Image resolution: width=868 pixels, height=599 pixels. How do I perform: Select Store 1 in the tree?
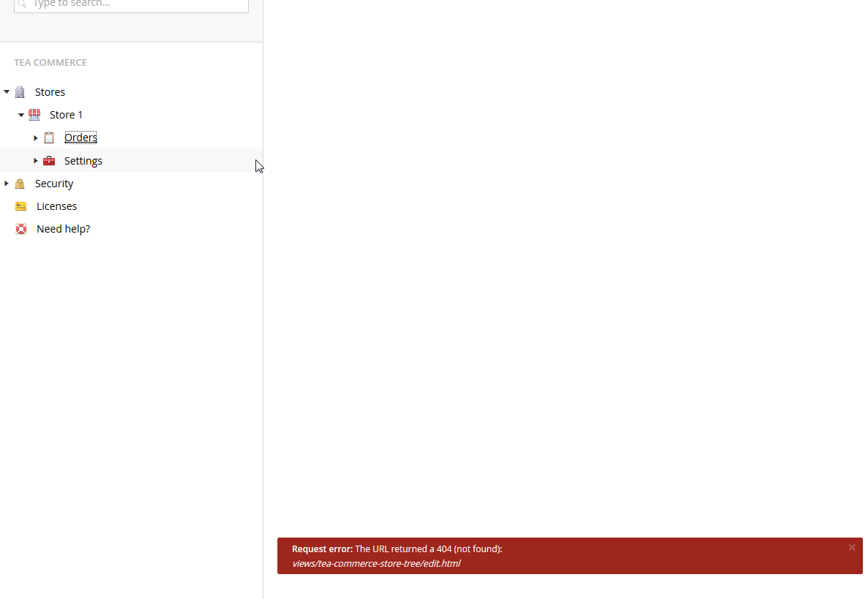66,115
